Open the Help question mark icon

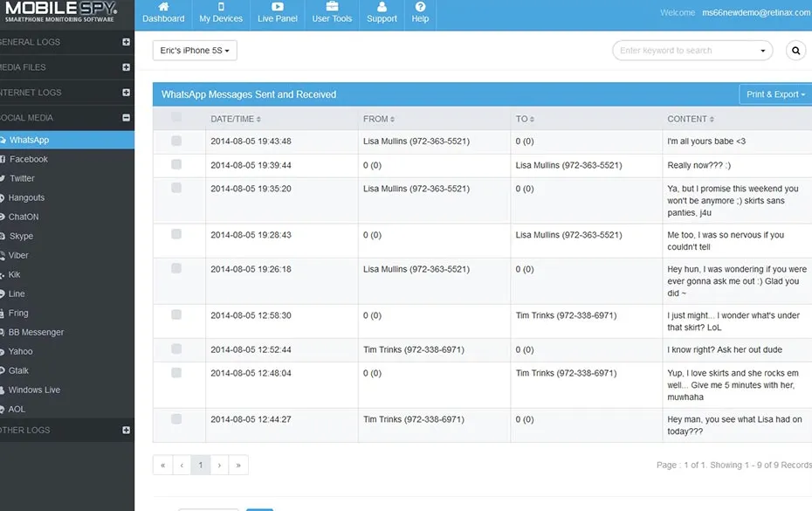[421, 7]
